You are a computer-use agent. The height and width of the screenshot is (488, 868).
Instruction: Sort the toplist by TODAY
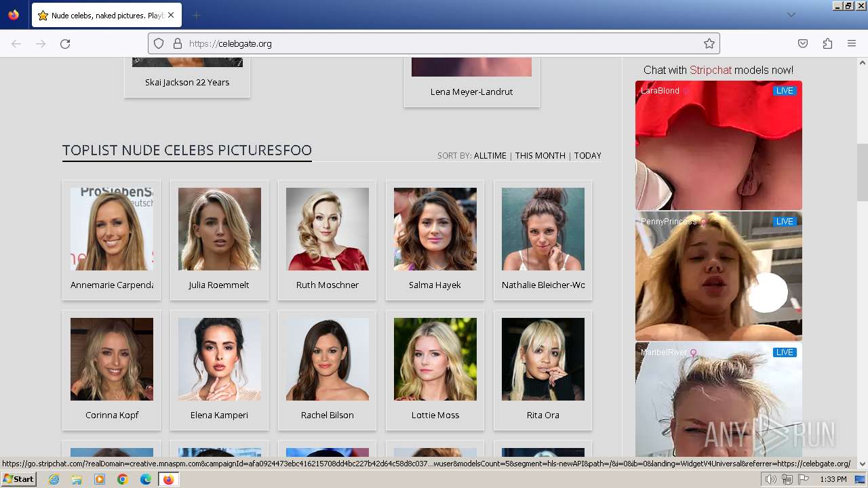tap(588, 155)
